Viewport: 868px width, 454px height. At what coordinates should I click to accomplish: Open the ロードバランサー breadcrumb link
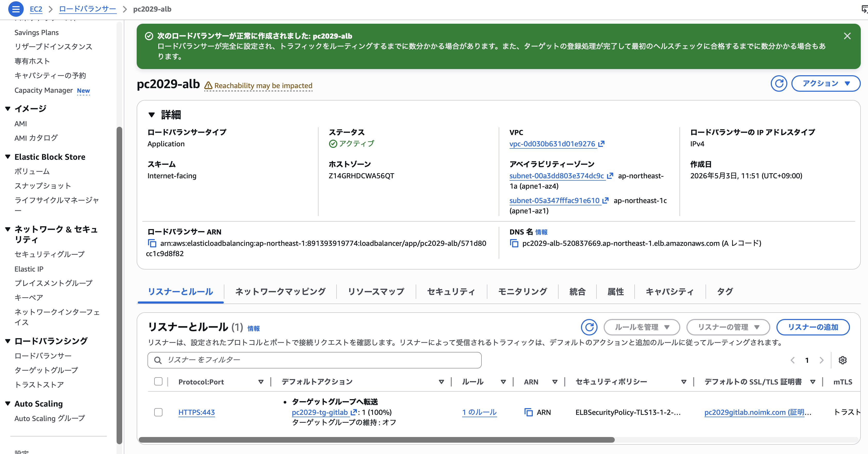[x=88, y=9]
